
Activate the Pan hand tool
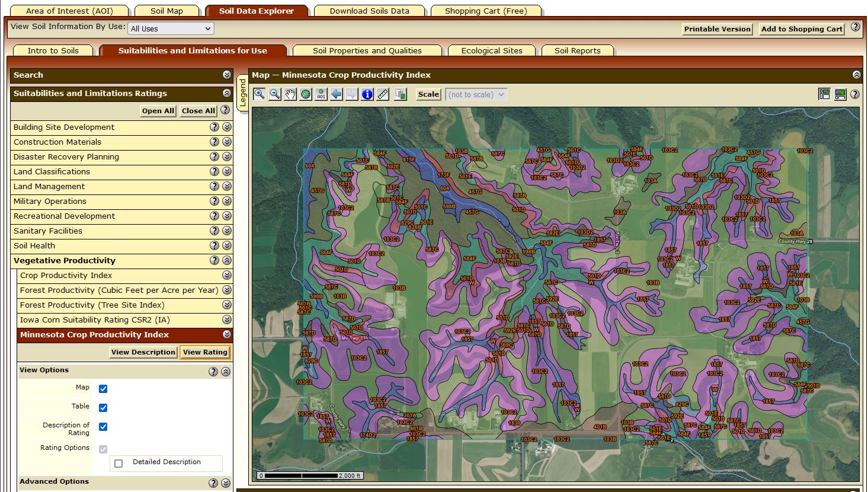tap(290, 94)
